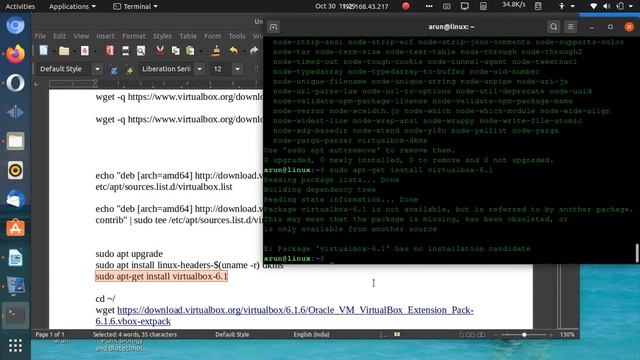Click terminal vertical scrollbar
This screenshot has width=640, height=360.
click(637, 253)
